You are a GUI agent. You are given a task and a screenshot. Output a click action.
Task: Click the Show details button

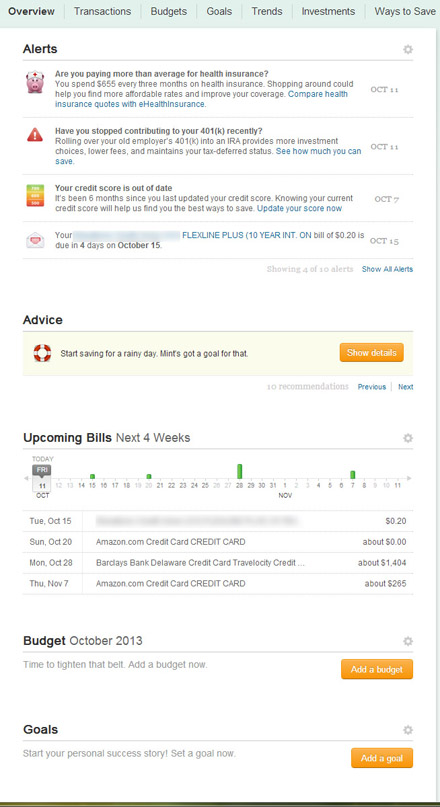coord(372,353)
